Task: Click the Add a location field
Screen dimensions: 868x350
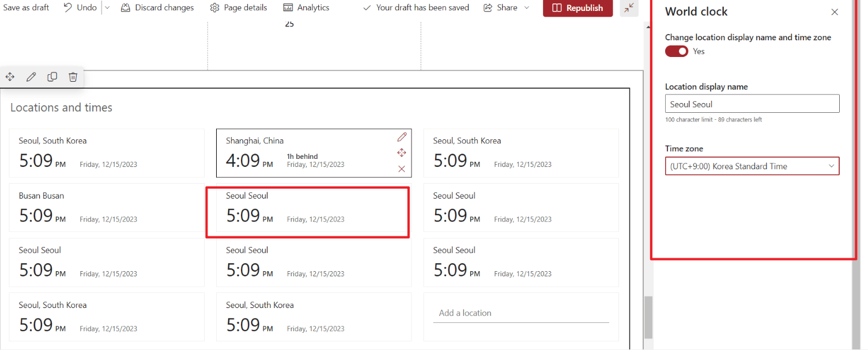Action: tap(521, 313)
